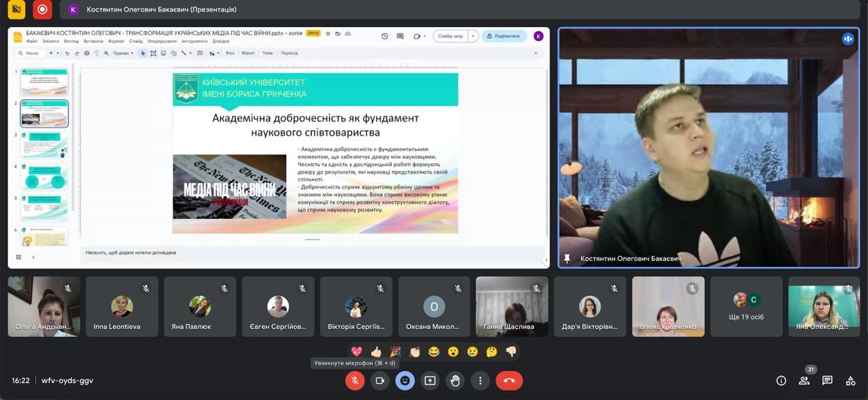
Task: Click the Слайд-шоу button
Action: (x=451, y=36)
